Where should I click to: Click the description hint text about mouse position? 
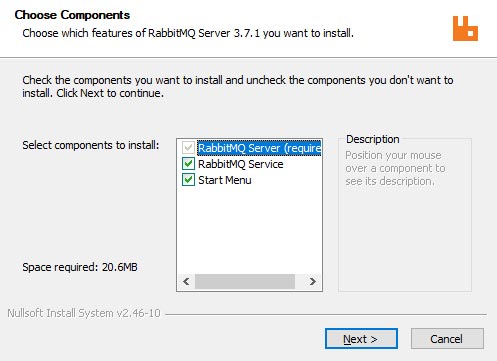395,168
